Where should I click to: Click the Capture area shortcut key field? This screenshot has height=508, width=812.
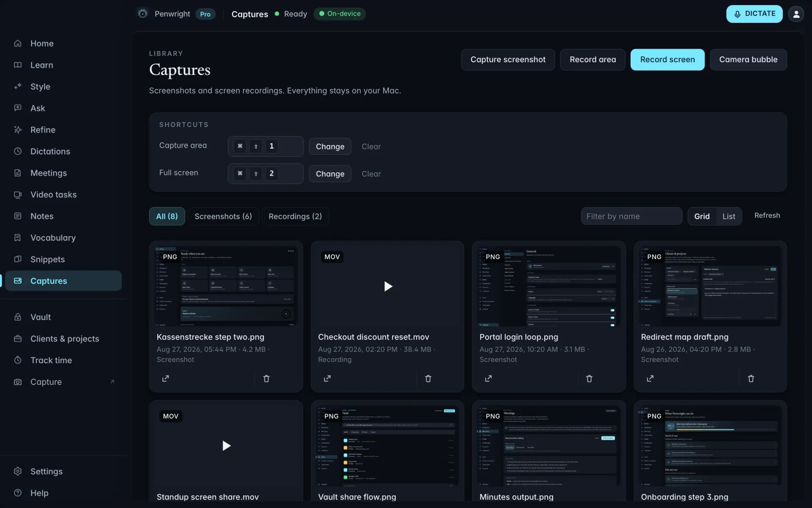[266, 146]
